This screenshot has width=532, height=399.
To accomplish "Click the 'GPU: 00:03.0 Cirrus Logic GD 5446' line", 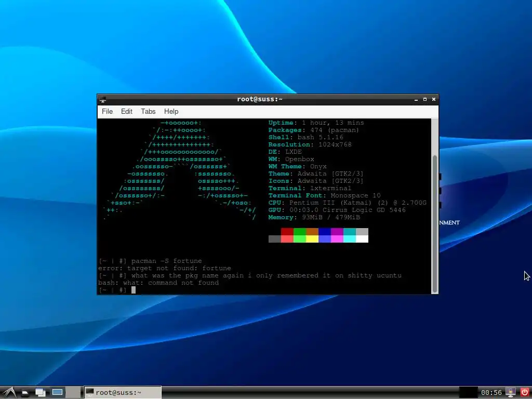I will pos(337,210).
